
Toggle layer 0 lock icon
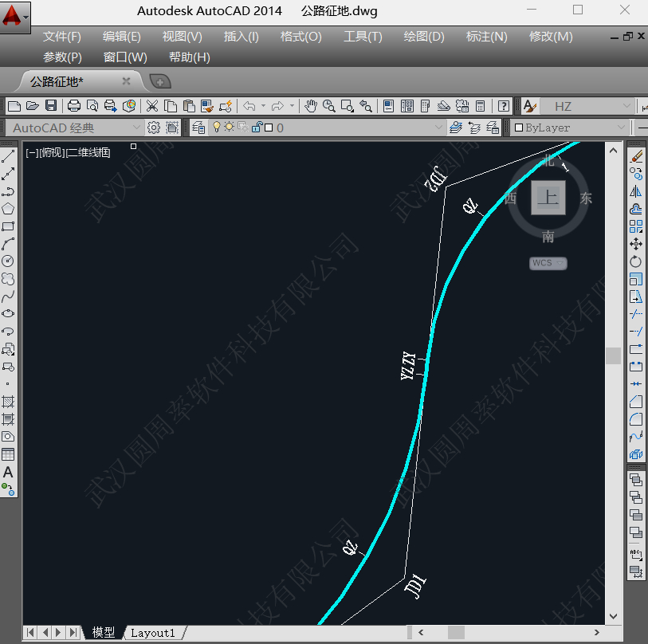tap(257, 128)
